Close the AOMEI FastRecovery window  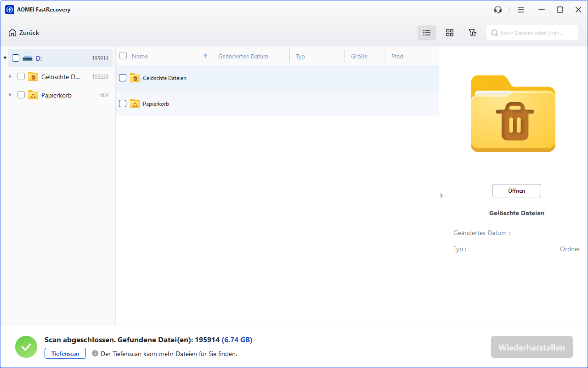tap(578, 10)
